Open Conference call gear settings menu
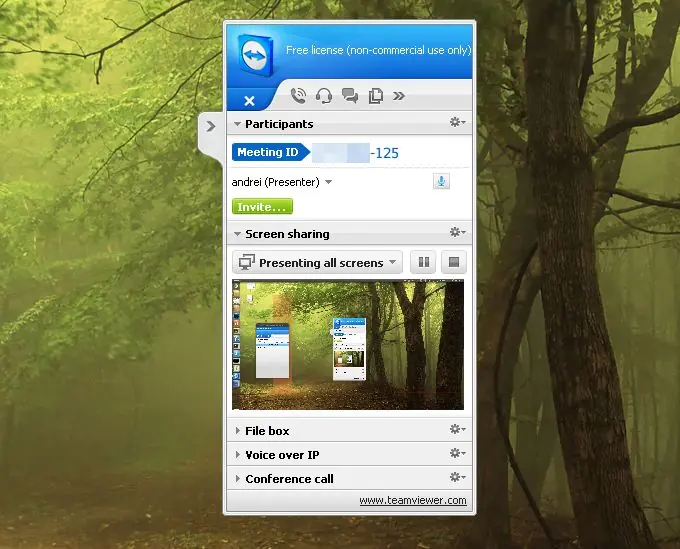 pos(457,477)
